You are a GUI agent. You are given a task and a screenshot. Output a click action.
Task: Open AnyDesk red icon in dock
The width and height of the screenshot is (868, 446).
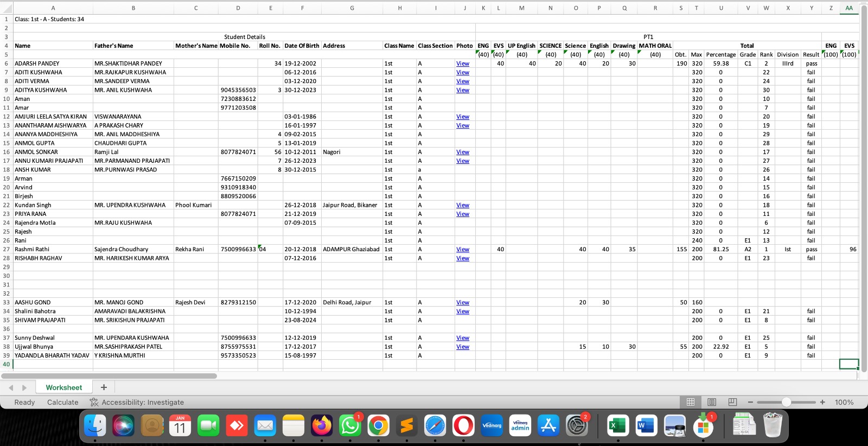[x=237, y=426]
